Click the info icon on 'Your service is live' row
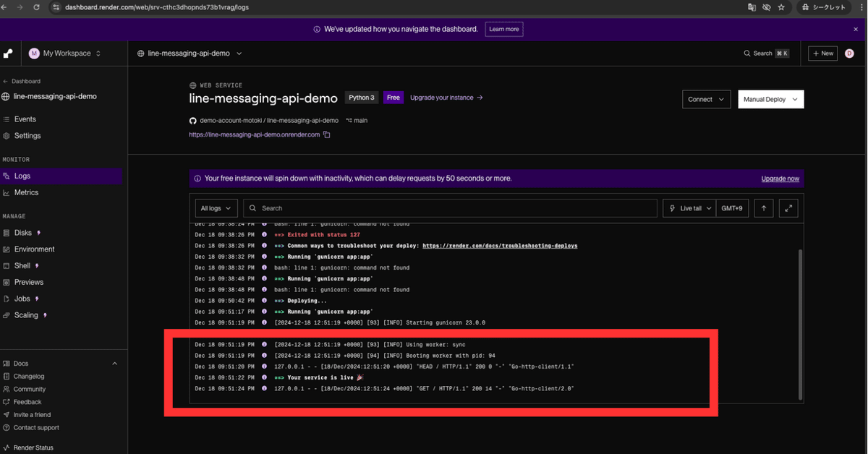The image size is (868, 454). click(264, 377)
